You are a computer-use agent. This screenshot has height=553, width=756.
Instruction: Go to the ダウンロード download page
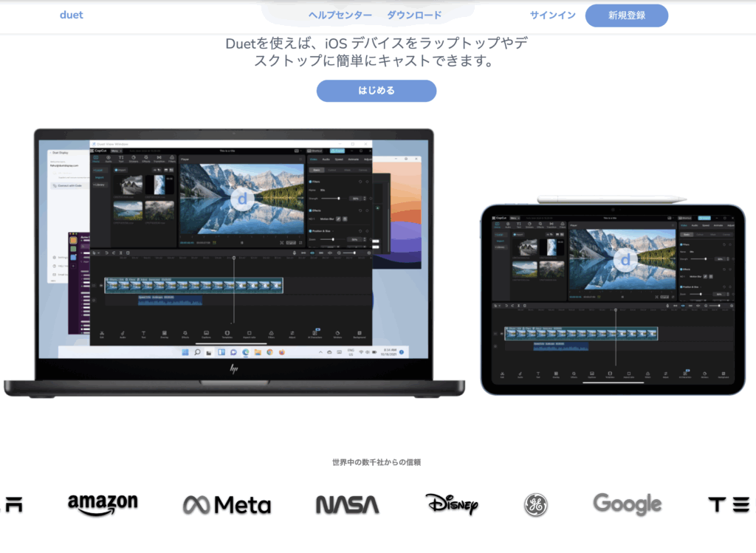[x=414, y=16]
